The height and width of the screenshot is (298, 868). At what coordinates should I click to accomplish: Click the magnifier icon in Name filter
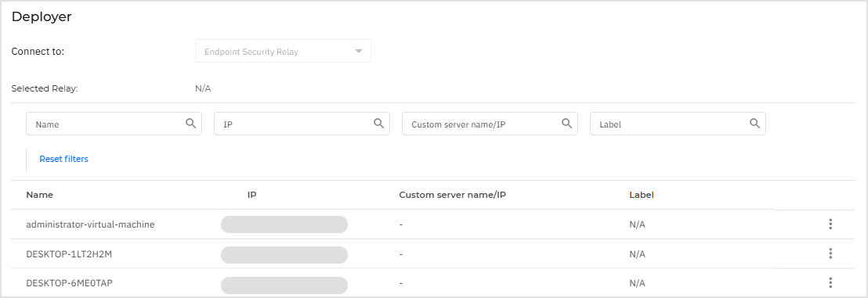click(x=191, y=124)
